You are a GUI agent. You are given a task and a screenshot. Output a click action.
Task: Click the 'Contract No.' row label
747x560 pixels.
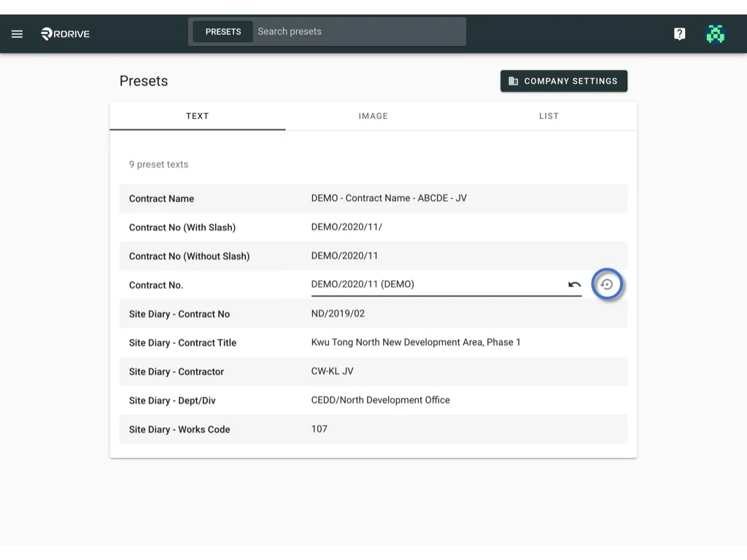(x=156, y=285)
